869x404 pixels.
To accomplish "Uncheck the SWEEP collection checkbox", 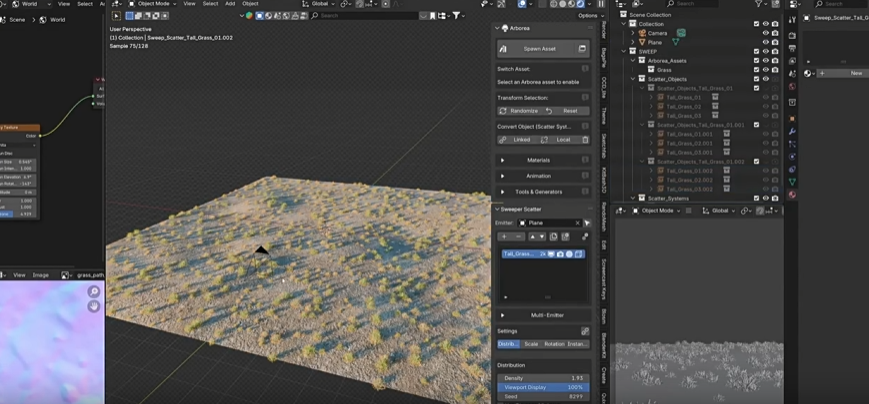I will tap(756, 51).
